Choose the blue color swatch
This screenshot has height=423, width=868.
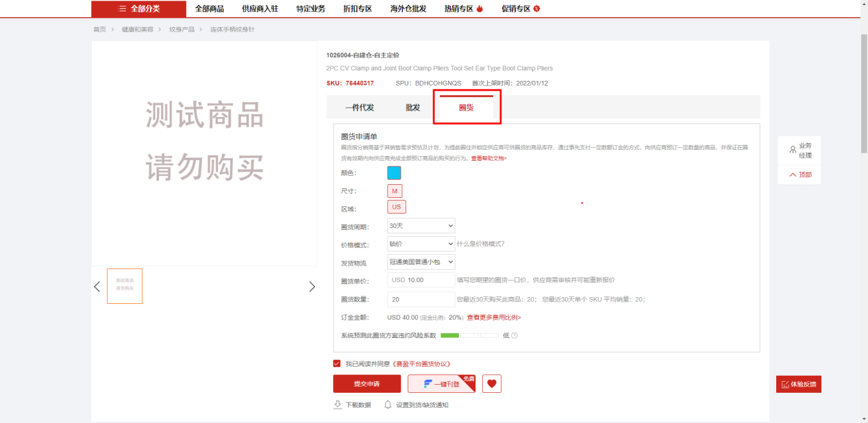[x=394, y=172]
